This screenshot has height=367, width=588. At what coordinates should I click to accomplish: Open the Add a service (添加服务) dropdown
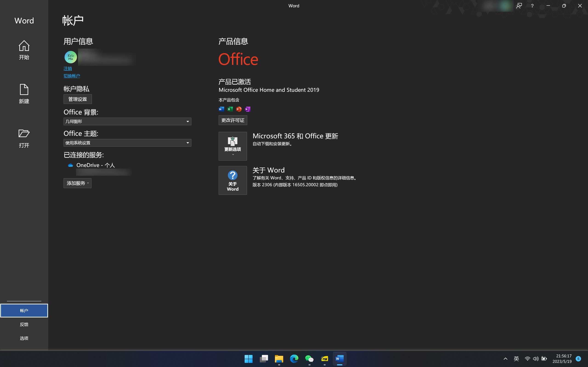[77, 183]
